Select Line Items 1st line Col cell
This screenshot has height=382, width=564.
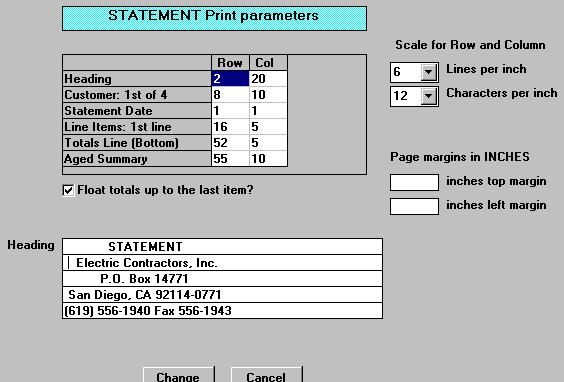[268, 127]
